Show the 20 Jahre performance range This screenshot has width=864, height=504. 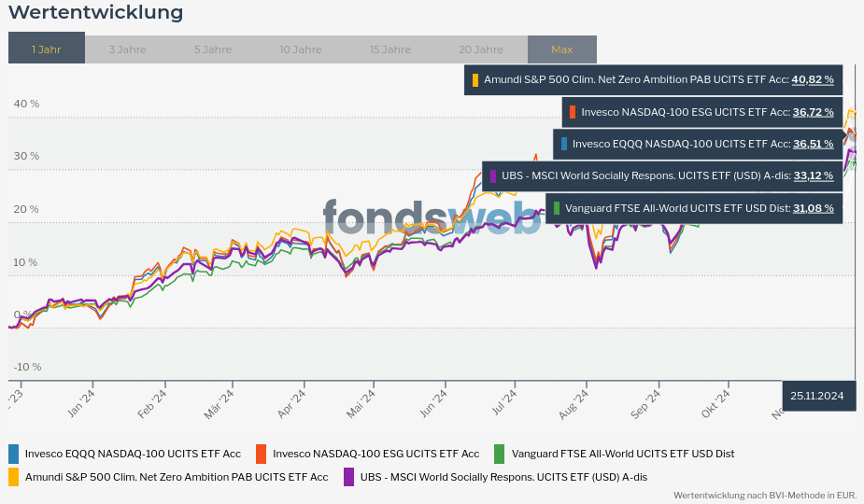[x=481, y=49]
